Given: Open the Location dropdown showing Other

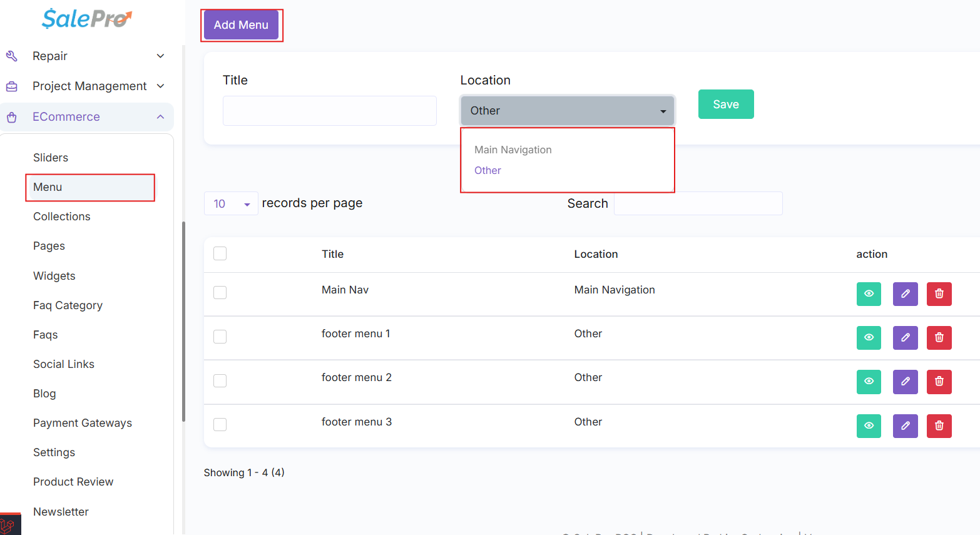Looking at the screenshot, I should (568, 111).
